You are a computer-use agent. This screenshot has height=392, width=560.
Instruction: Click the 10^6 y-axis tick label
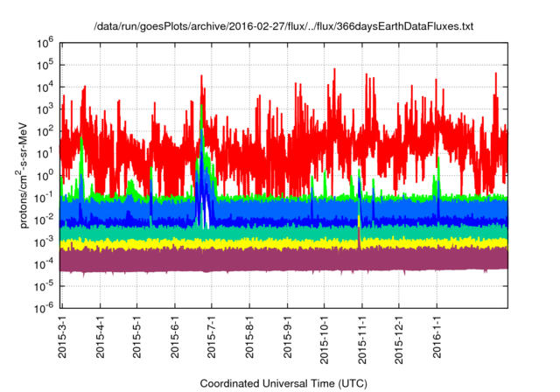45,44
